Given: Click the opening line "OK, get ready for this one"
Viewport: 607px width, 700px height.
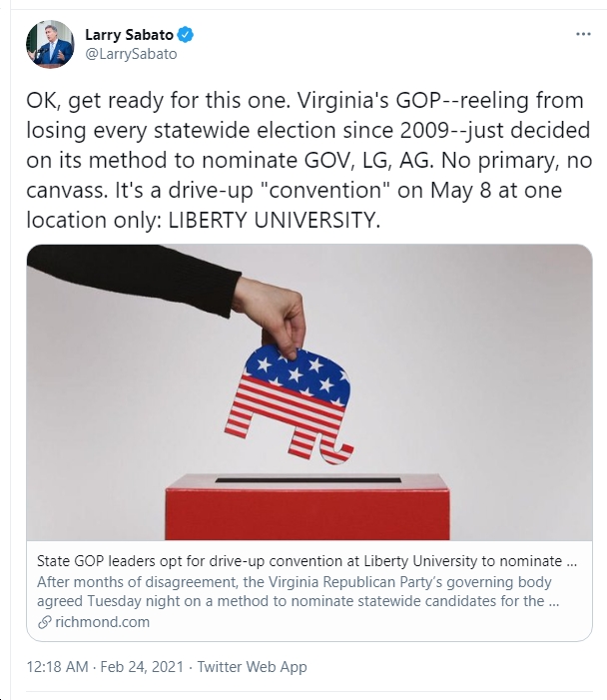Looking at the screenshot, I should tap(159, 101).
